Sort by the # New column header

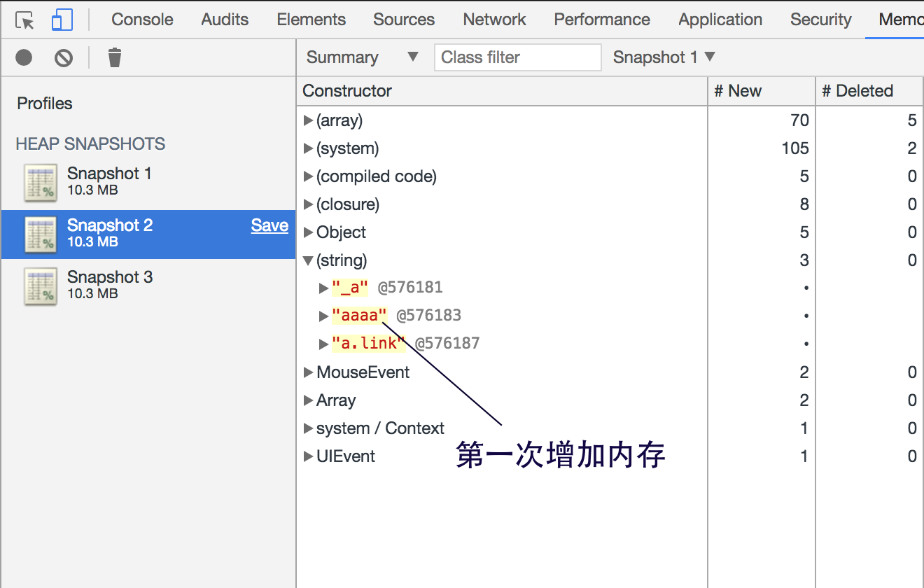coord(762,91)
